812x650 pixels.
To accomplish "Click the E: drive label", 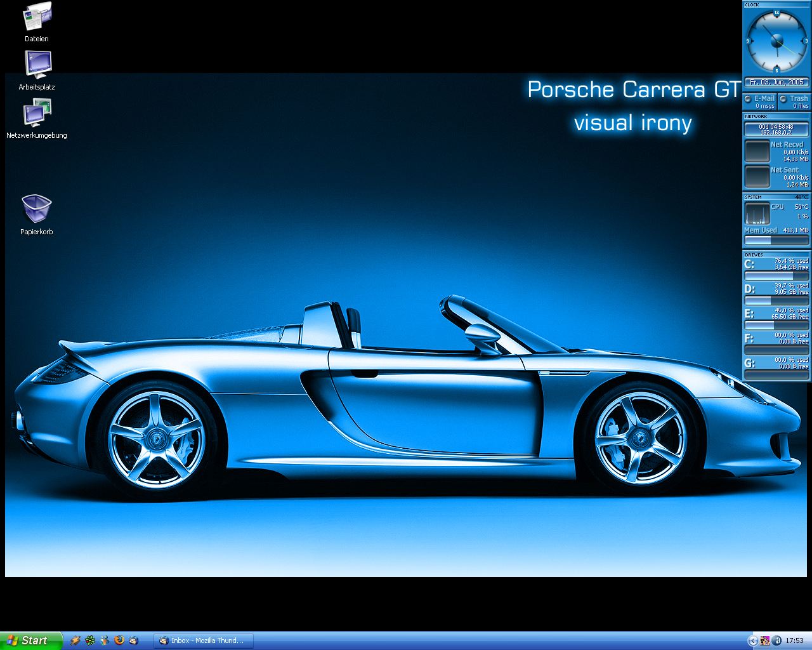I will coord(749,314).
